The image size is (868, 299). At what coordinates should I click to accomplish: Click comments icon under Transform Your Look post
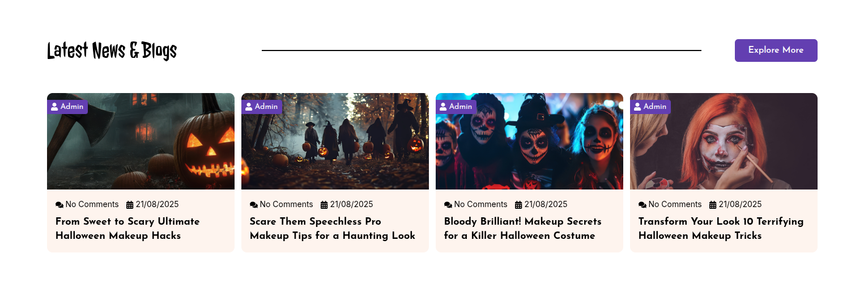click(x=643, y=205)
